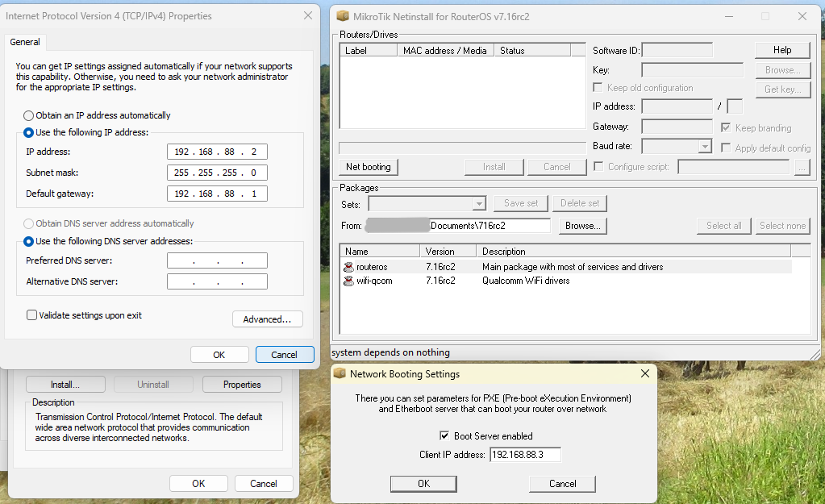Minimize the Netinstall window
Image resolution: width=825 pixels, height=504 pixels.
[x=729, y=16]
